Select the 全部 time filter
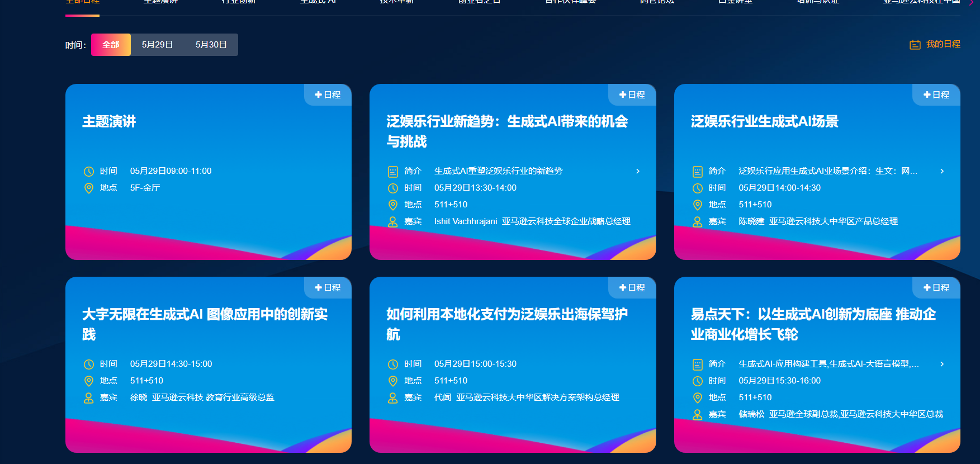The height and width of the screenshot is (464, 980). coord(111,45)
